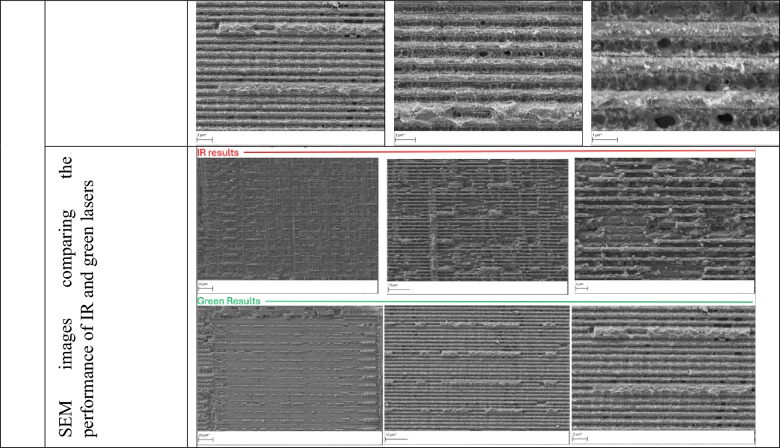Click the empty table cell above the caption
Image resolution: width=780 pixels, height=448 pixels.
point(116,73)
